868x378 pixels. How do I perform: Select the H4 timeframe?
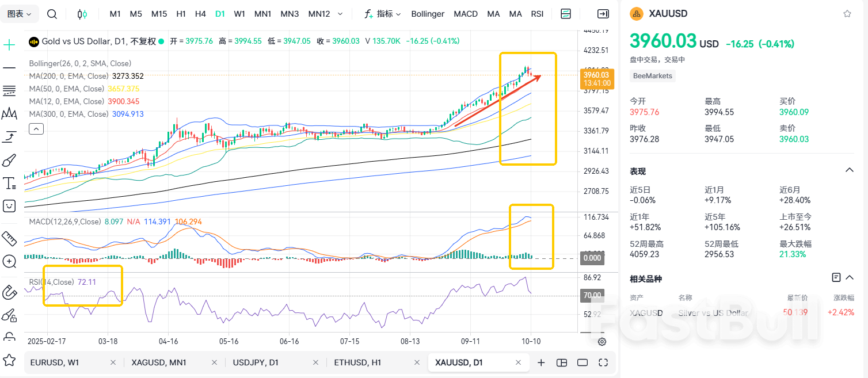[200, 13]
